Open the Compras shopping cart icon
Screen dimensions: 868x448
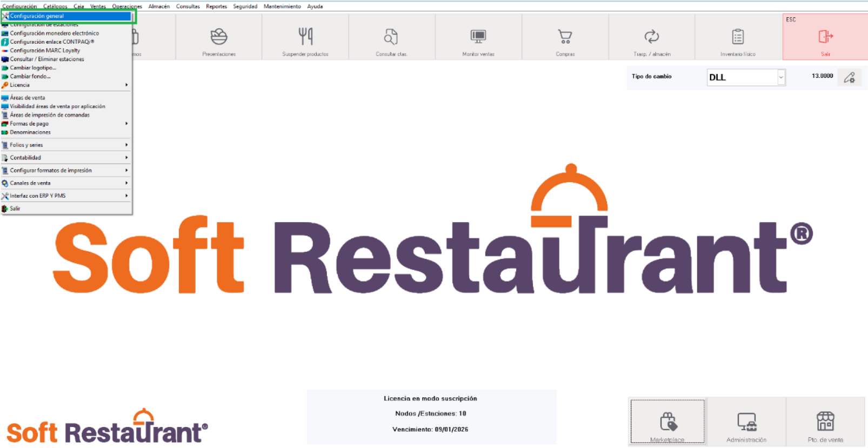(565, 37)
